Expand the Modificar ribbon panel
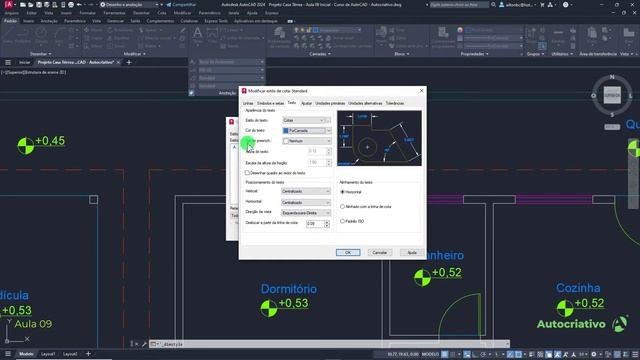This screenshot has height=360, width=640. 135,54
